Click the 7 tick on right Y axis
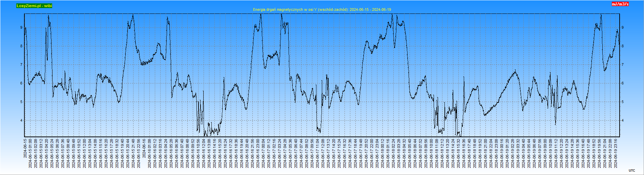 (623, 65)
